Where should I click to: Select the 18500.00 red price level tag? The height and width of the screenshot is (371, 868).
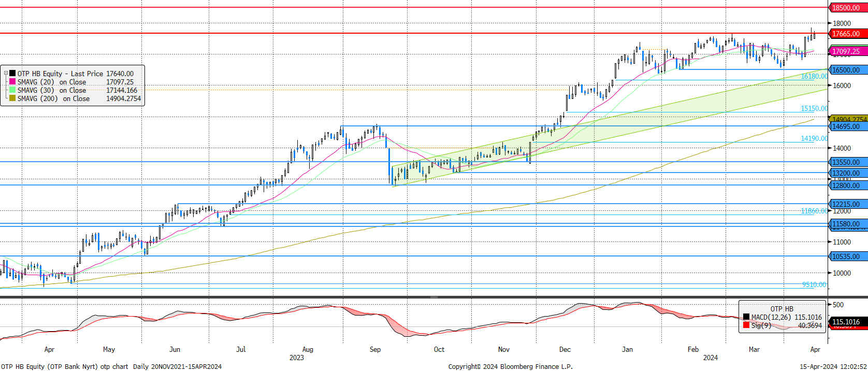848,8
